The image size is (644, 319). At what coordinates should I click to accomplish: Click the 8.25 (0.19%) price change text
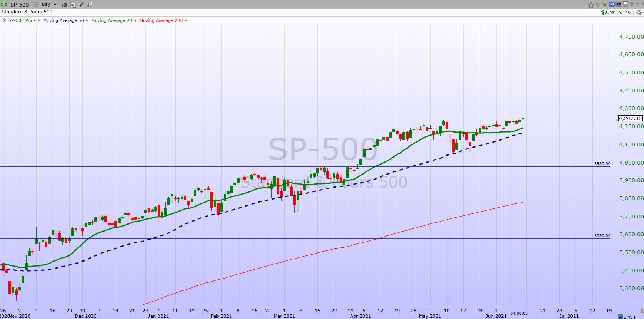click(620, 13)
